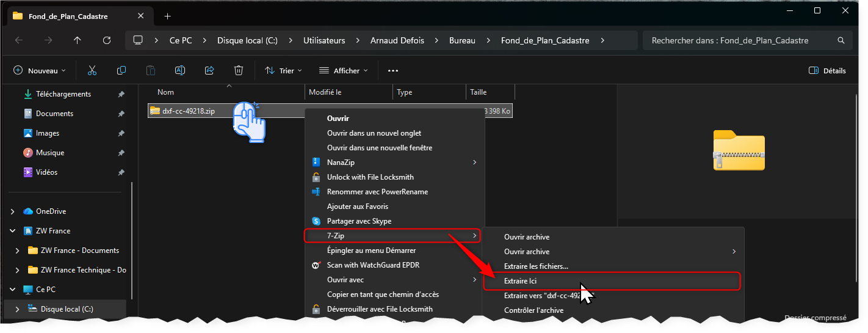Open the more options ellipsis menu
The width and height of the screenshot is (868, 333).
393,71
